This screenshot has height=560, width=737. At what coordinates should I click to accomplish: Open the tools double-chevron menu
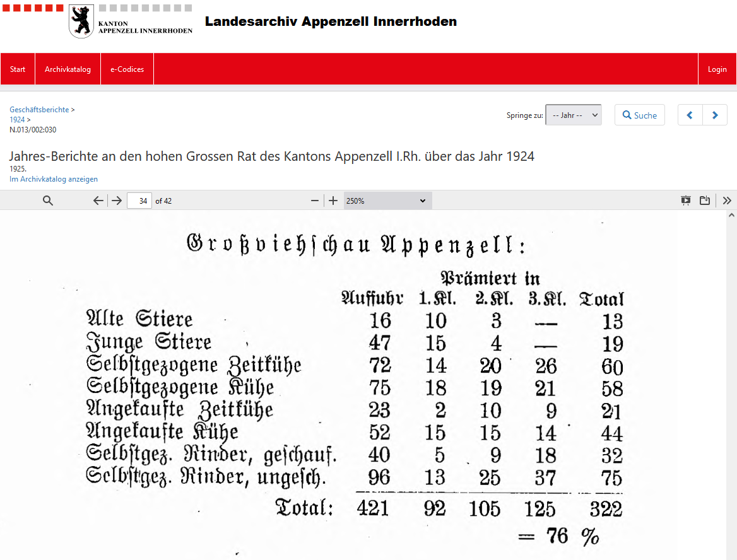(727, 201)
